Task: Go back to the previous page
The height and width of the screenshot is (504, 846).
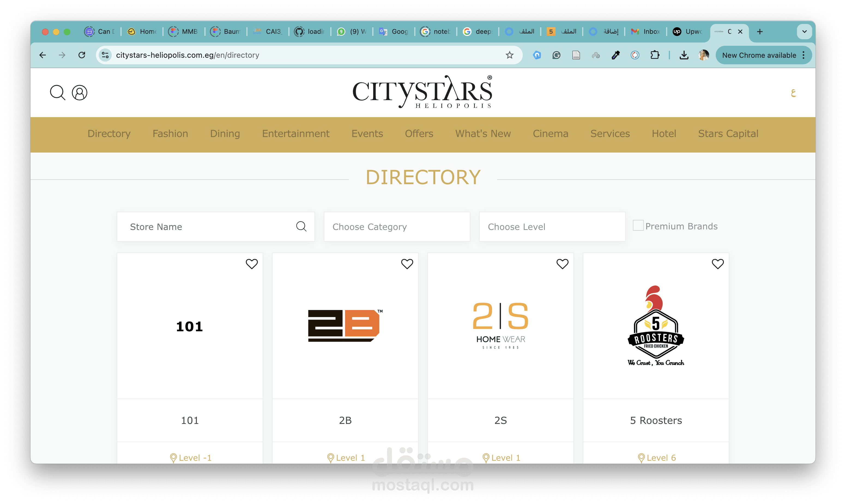Action: (x=43, y=55)
